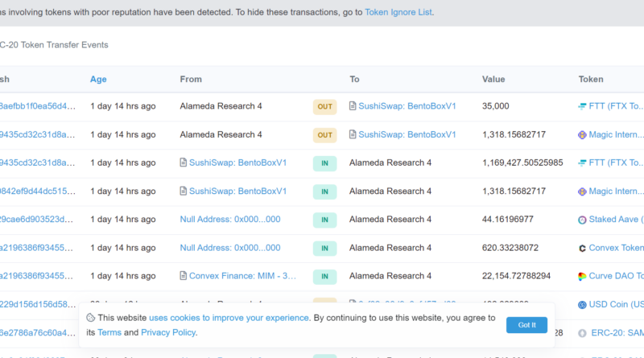Click contract icon beside first To-column SushiSwap: BentoBoxV1
644x358 pixels.
353,106
